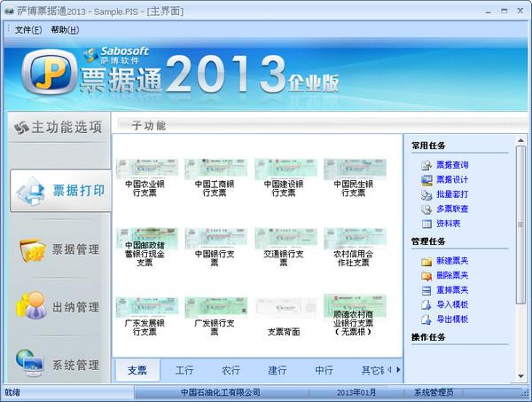
Task: Click the 票据打印 printer icon
Action: pos(30,191)
